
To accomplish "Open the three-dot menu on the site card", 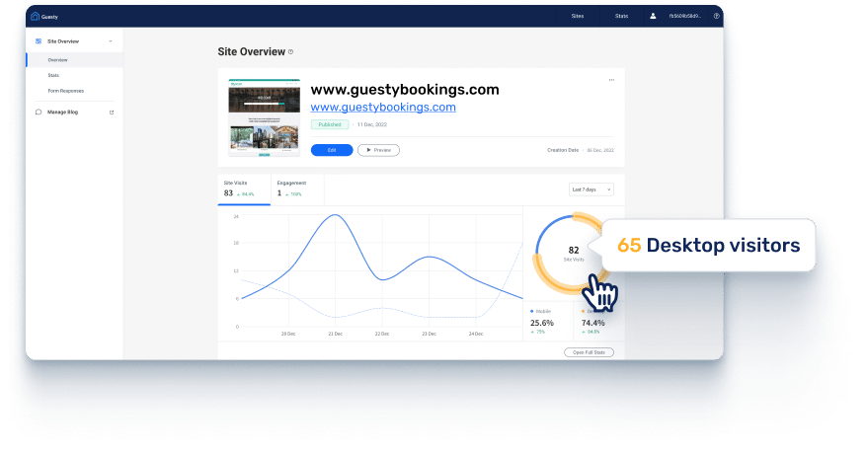I will pos(611,80).
